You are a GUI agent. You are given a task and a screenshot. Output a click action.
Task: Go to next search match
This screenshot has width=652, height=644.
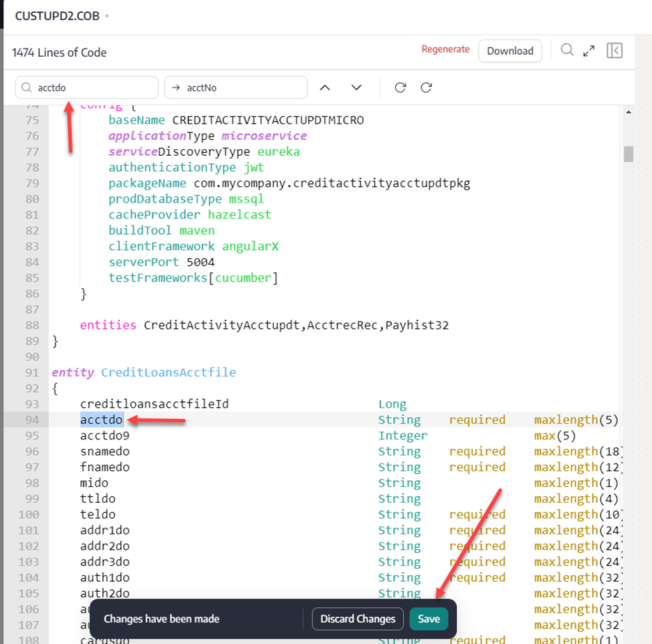356,88
